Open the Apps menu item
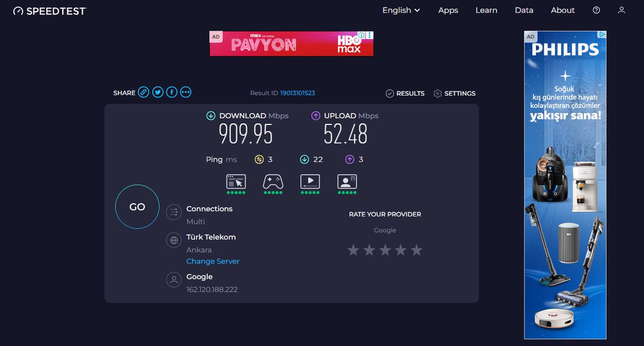This screenshot has height=346, width=644. coord(448,10)
